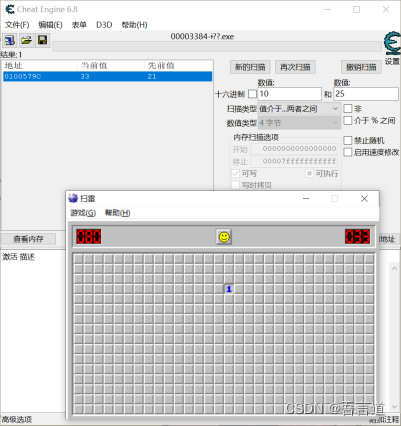Open the Minesweeper 帮助(H) menu
The width and height of the screenshot is (401, 426).
(117, 213)
